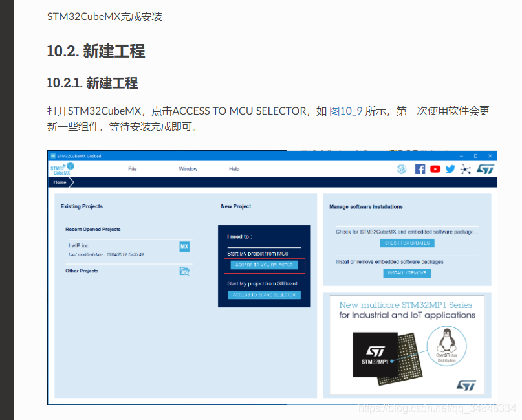Open the STM32MP1 Series advertisement banner
Screen dimensions: 522x420
click(x=407, y=345)
